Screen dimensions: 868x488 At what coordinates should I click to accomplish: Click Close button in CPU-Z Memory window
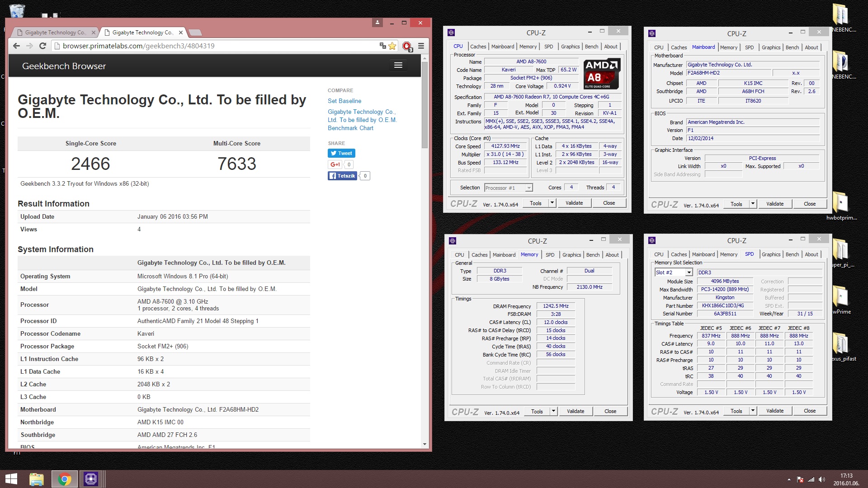(610, 411)
